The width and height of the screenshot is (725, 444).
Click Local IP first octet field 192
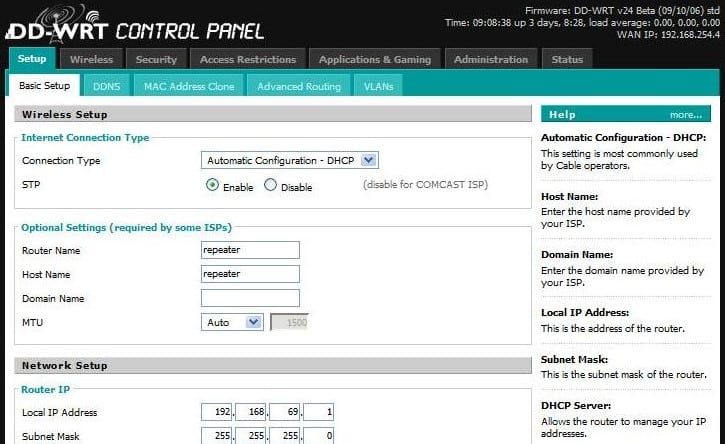pyautogui.click(x=217, y=412)
